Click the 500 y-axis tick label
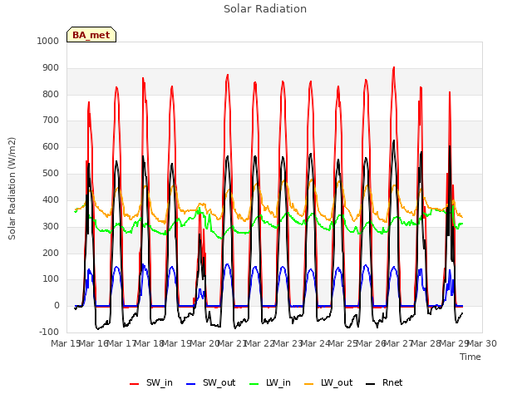The image size is (532, 399). click(x=51, y=174)
